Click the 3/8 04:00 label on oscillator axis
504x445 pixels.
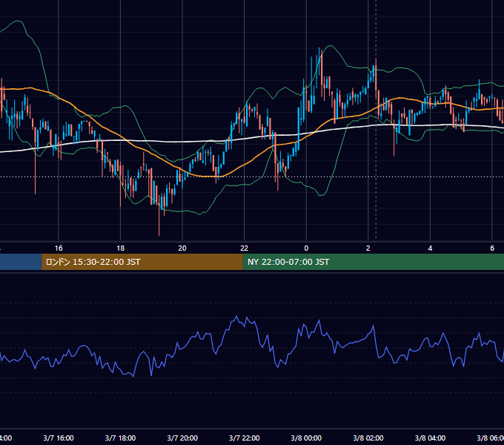pyautogui.click(x=430, y=438)
